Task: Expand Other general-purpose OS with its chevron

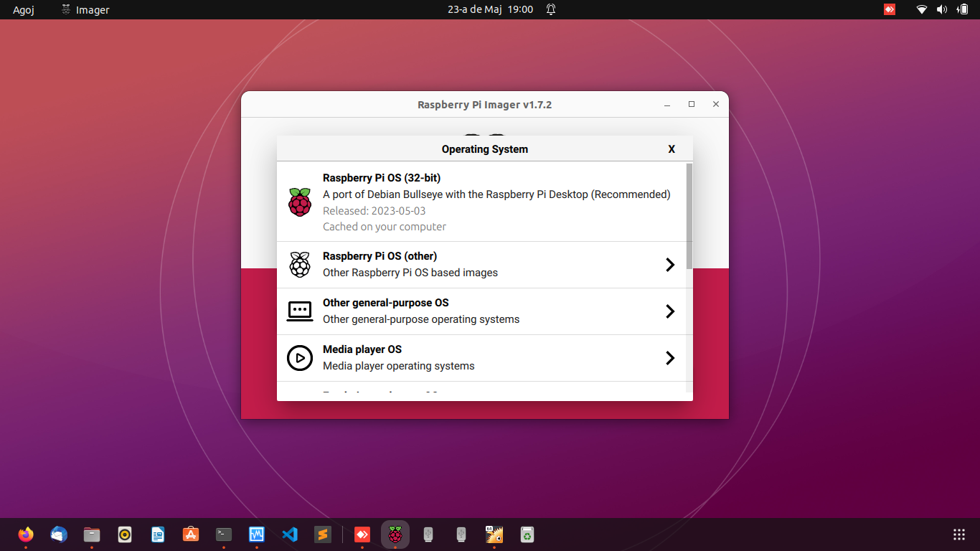Action: tap(670, 311)
